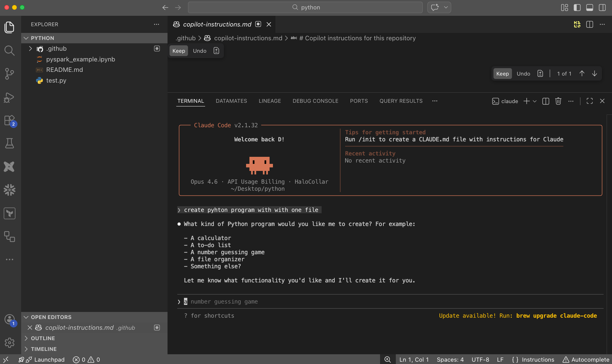Screen dimensions: 612x364
Task: Toggle terminal panel to maximized size
Action: click(590, 101)
